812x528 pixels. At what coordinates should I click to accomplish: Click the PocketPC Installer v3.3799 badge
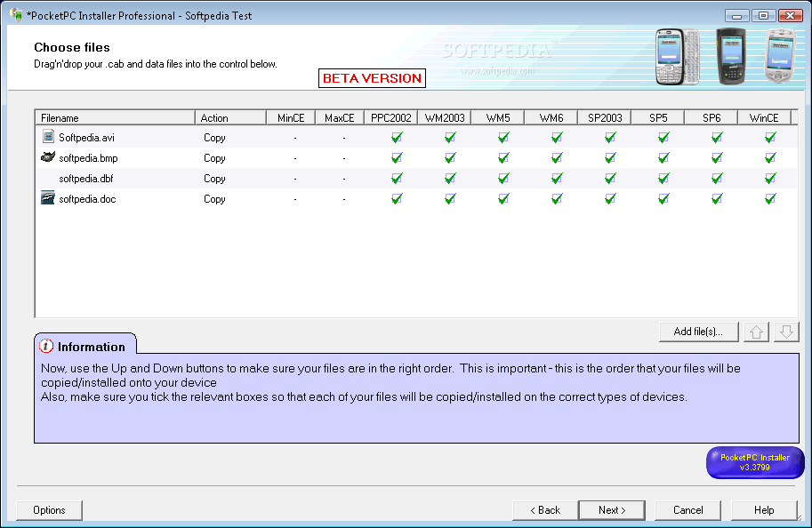point(754,462)
